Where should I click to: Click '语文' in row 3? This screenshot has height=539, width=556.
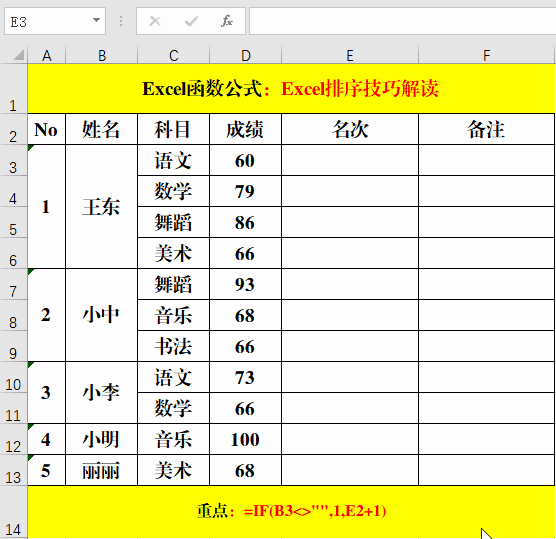pyautogui.click(x=173, y=160)
